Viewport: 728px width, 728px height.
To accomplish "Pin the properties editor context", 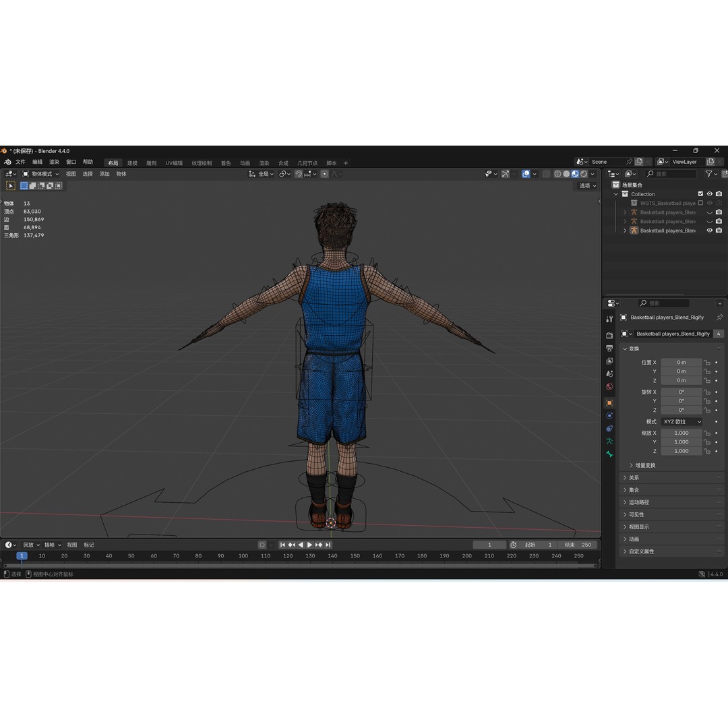I will pyautogui.click(x=719, y=317).
